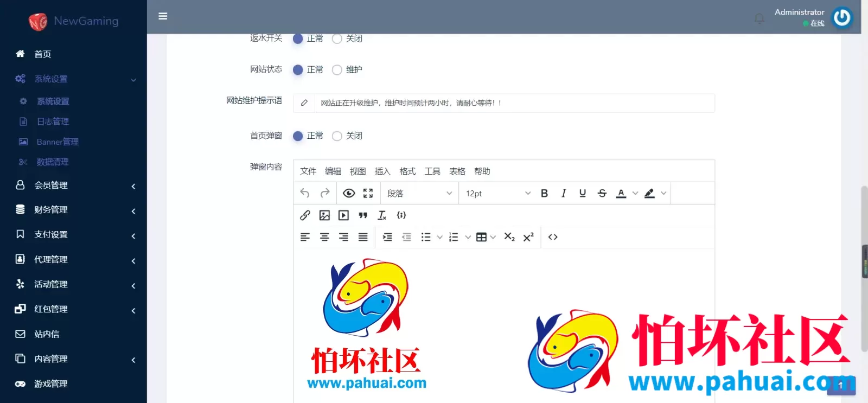The height and width of the screenshot is (403, 868).
Task: Collapse 系统设置 sidebar section
Action: (x=73, y=79)
